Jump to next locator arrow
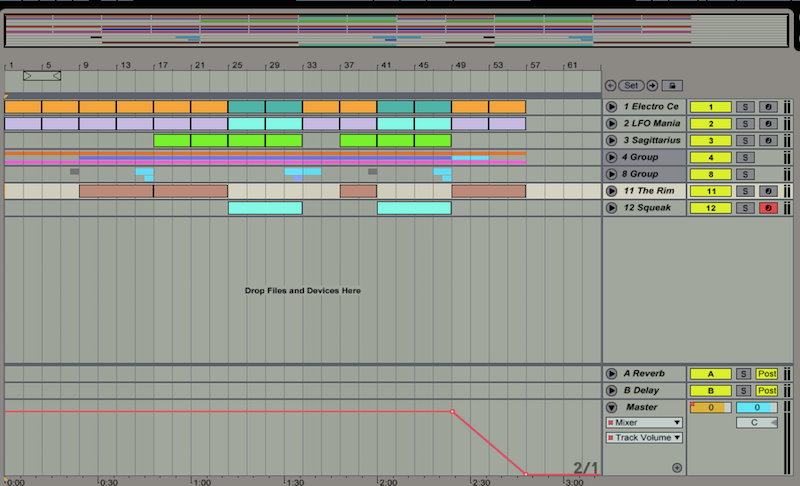 (652, 86)
